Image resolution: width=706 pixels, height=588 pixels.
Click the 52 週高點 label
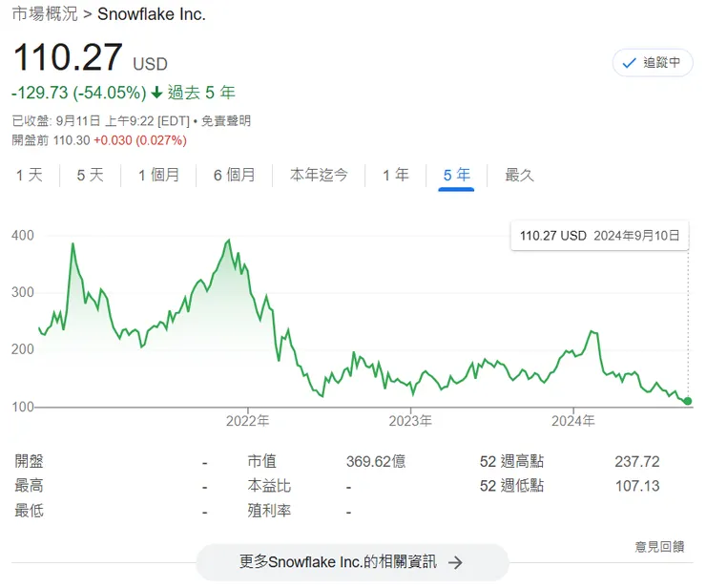(x=512, y=461)
